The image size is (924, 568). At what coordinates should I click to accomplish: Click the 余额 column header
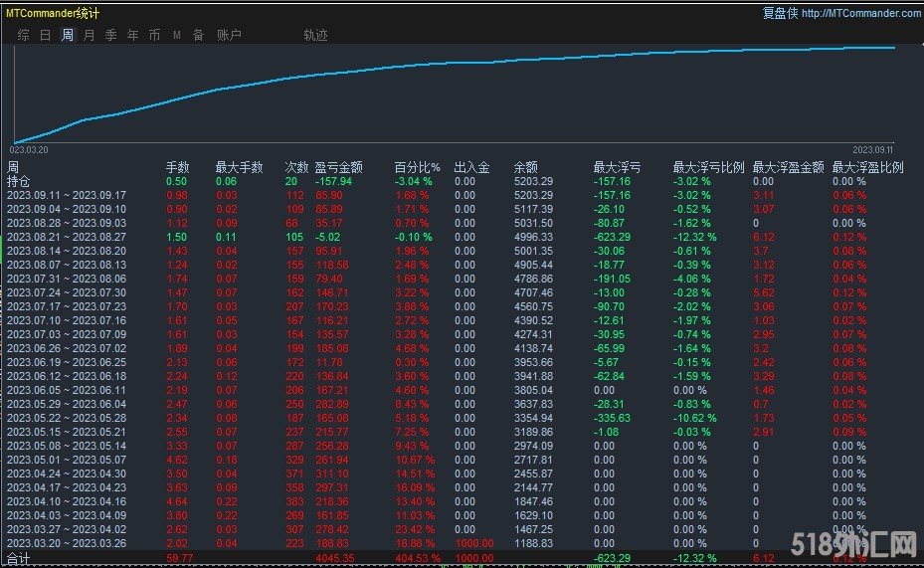(526, 167)
